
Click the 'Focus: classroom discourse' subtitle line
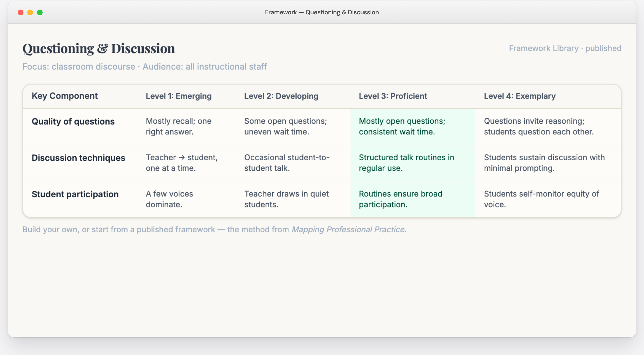(145, 67)
